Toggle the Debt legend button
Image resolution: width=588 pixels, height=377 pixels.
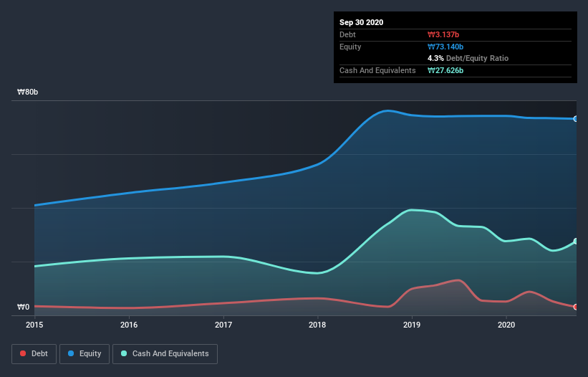[34, 354]
